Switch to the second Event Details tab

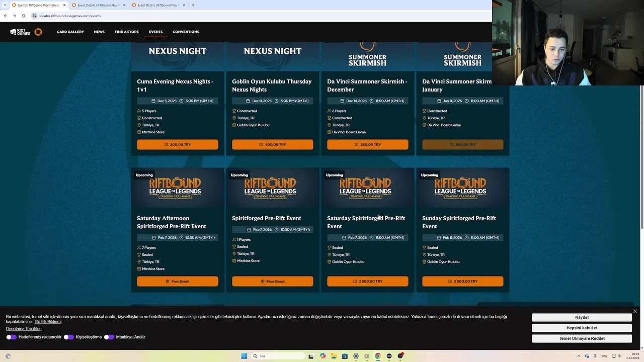pos(98,5)
